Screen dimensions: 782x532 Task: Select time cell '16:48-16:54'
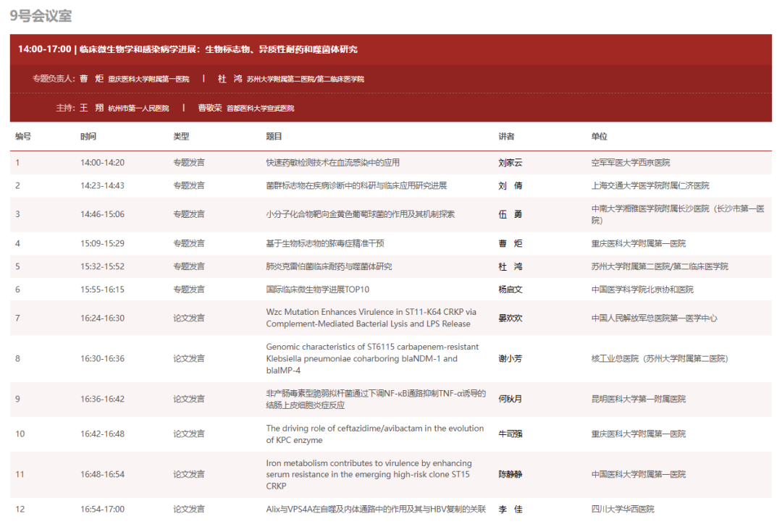[x=102, y=474]
